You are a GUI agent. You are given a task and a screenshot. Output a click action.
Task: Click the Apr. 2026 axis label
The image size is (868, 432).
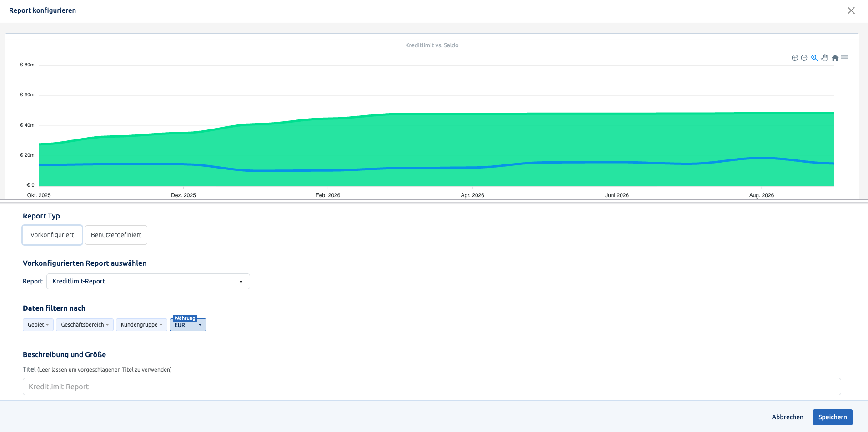(472, 195)
